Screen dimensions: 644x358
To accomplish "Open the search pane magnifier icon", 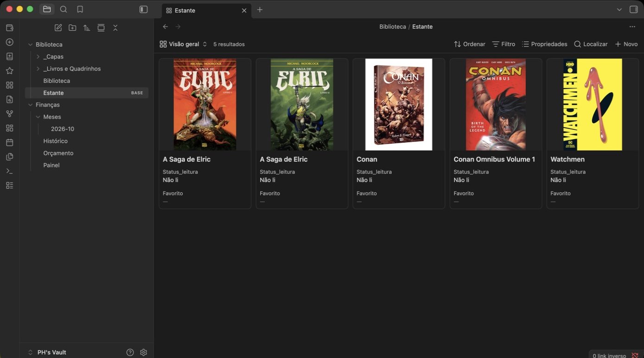I will [x=64, y=9].
